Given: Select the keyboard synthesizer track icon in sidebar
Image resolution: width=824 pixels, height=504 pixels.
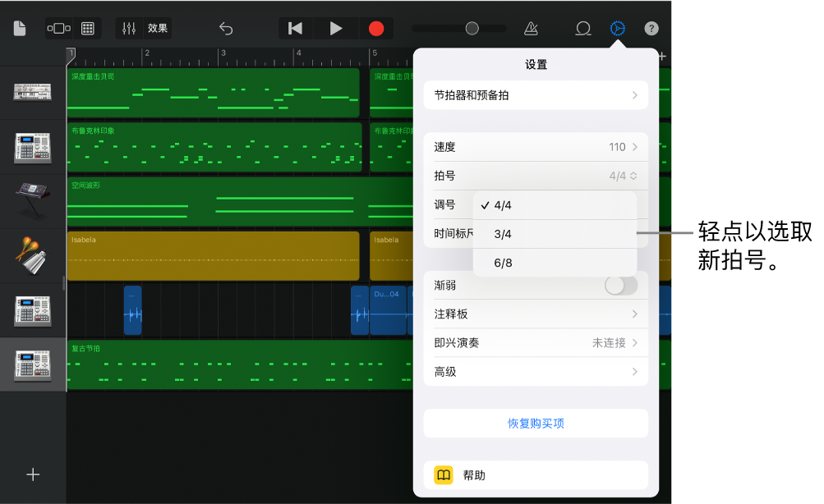Looking at the screenshot, I should click(33, 201).
